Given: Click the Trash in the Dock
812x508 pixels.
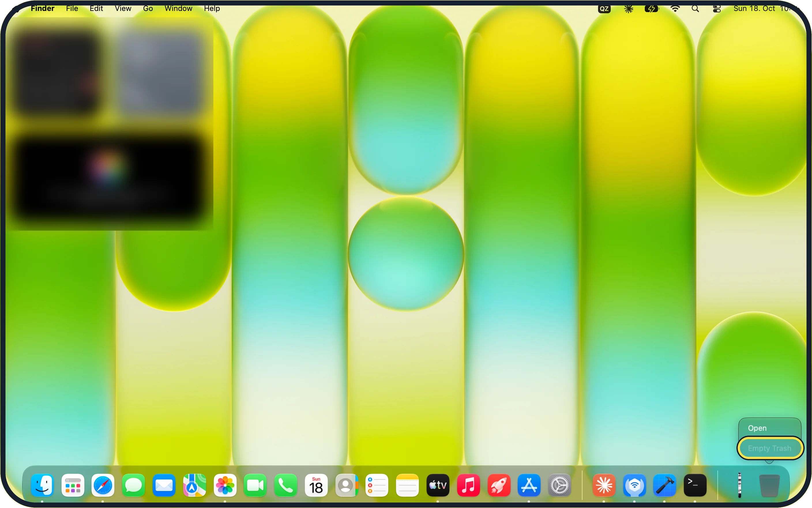Looking at the screenshot, I should coord(769,486).
